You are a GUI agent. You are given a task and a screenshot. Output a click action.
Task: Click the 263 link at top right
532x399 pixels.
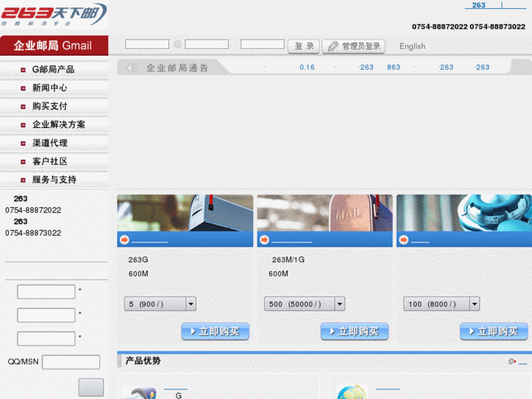[x=479, y=5]
